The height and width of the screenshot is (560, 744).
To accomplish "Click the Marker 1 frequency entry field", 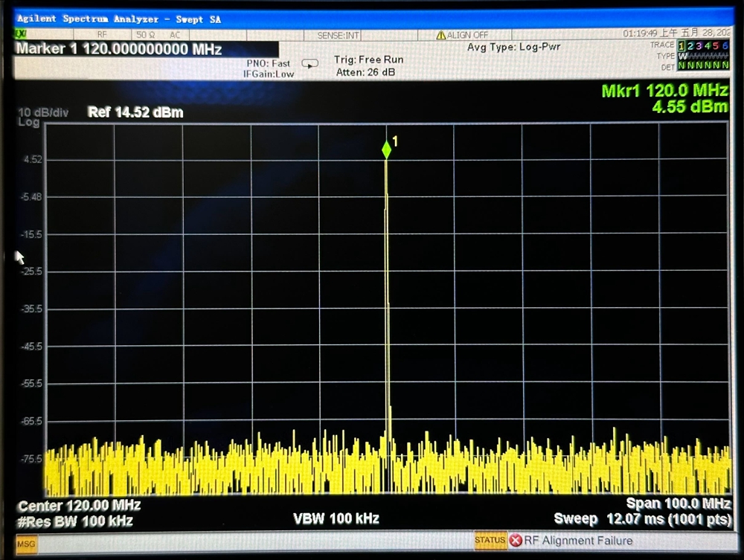I will tap(119, 50).
